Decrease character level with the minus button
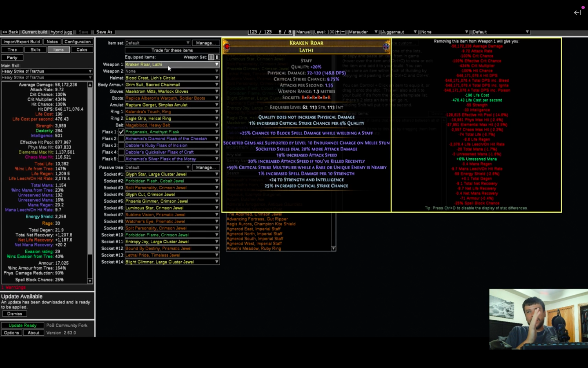The width and height of the screenshot is (588, 368). [343, 32]
